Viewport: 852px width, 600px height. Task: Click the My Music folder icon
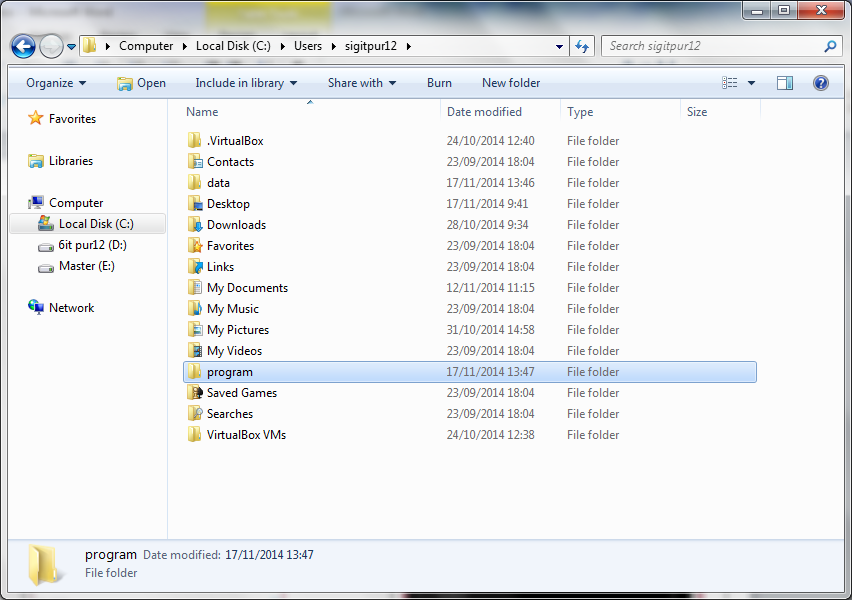coord(195,309)
